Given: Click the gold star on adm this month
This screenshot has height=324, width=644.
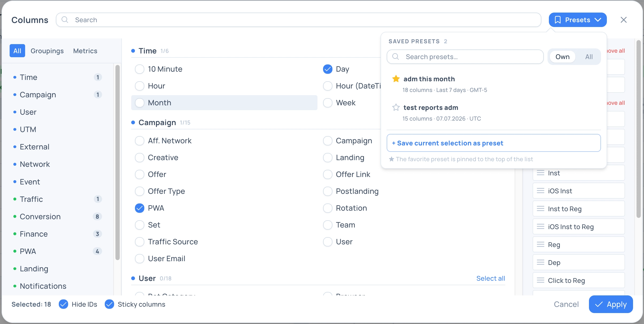Looking at the screenshot, I should pos(396,79).
